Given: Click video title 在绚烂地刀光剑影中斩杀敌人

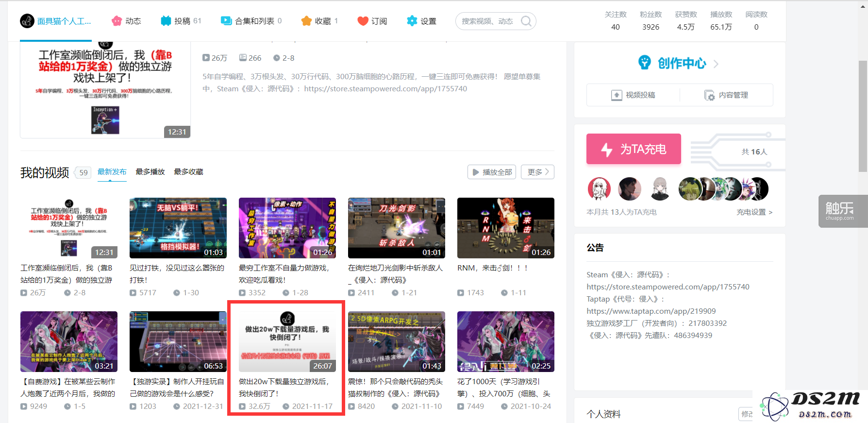Looking at the screenshot, I should click(396, 274).
